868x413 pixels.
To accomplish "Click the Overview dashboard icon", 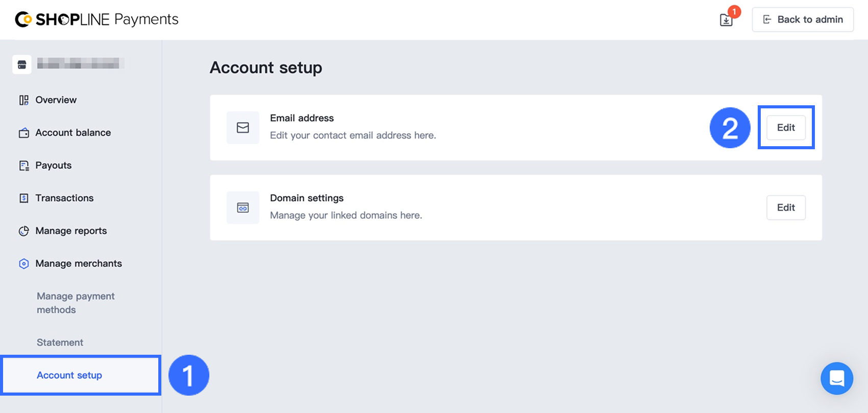I will tap(24, 100).
